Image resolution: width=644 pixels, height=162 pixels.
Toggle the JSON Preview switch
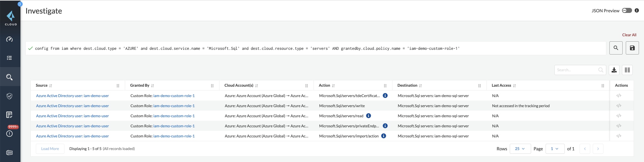[x=627, y=10]
